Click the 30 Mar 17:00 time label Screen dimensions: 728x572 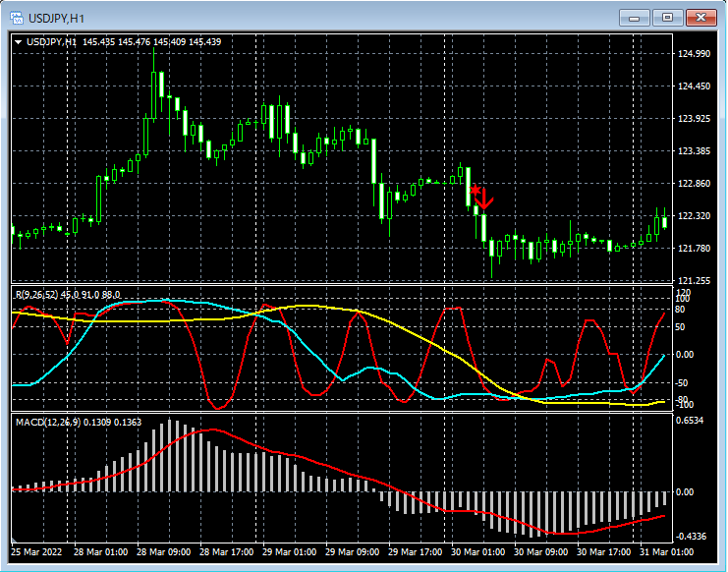604,552
